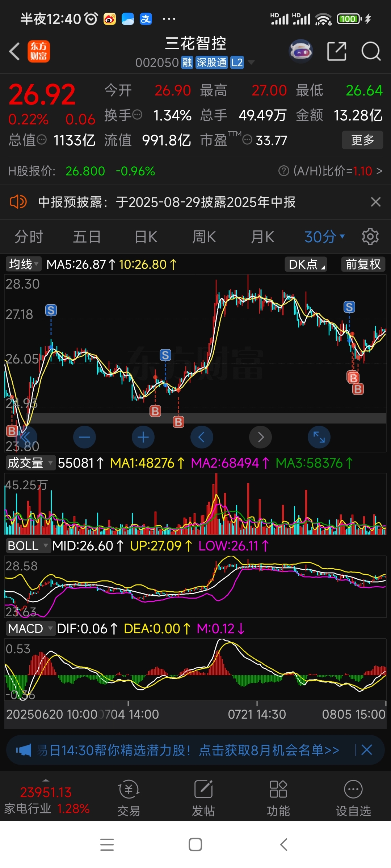Image resolution: width=391 pixels, height=868 pixels.
Task: Switch to the 月K tab
Action: (x=263, y=237)
